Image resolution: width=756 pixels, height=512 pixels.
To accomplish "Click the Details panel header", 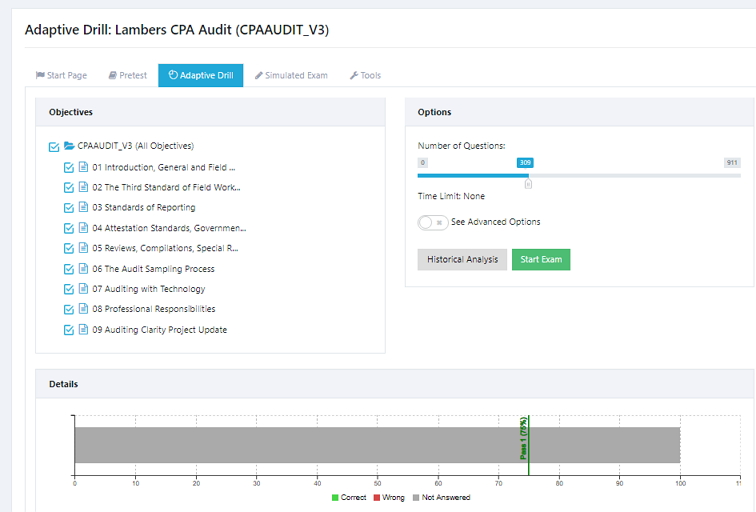I will (x=395, y=384).
